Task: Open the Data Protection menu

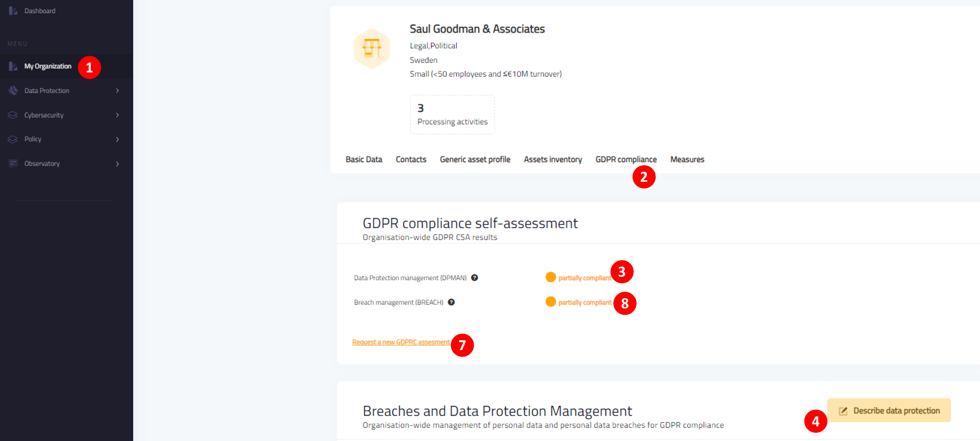Action: tap(47, 91)
